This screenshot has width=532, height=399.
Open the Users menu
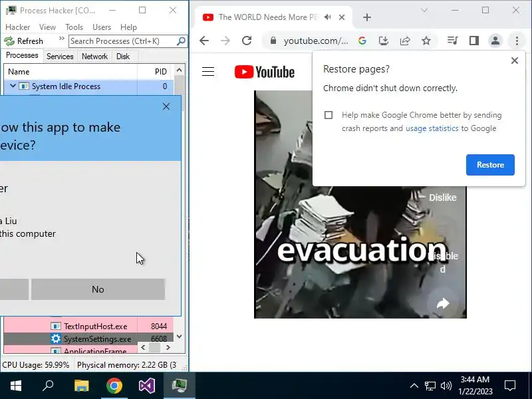[102, 27]
